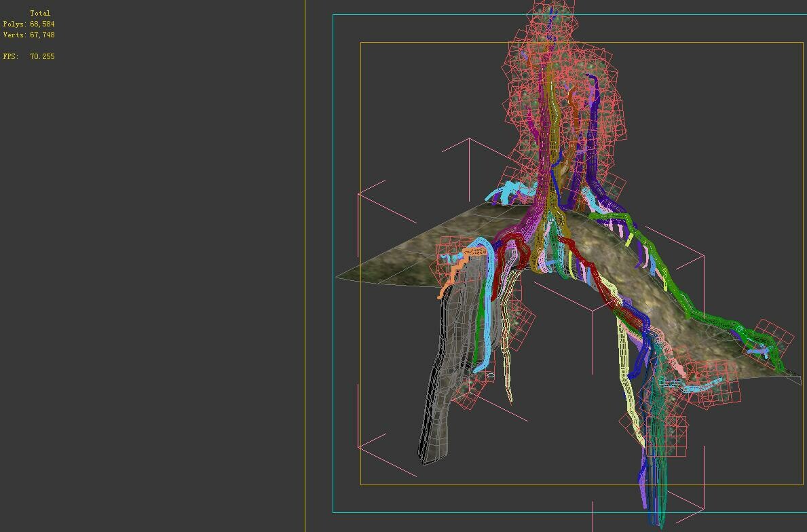Viewport: 807px width, 532px height.
Task: Click the Polys count statistic
Action: [29, 24]
